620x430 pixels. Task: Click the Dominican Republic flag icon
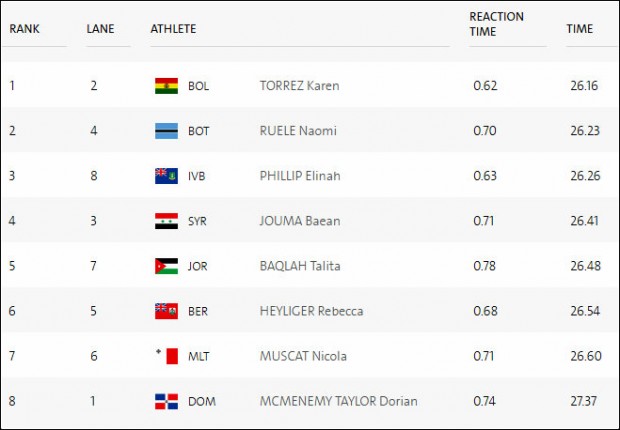pyautogui.click(x=166, y=401)
